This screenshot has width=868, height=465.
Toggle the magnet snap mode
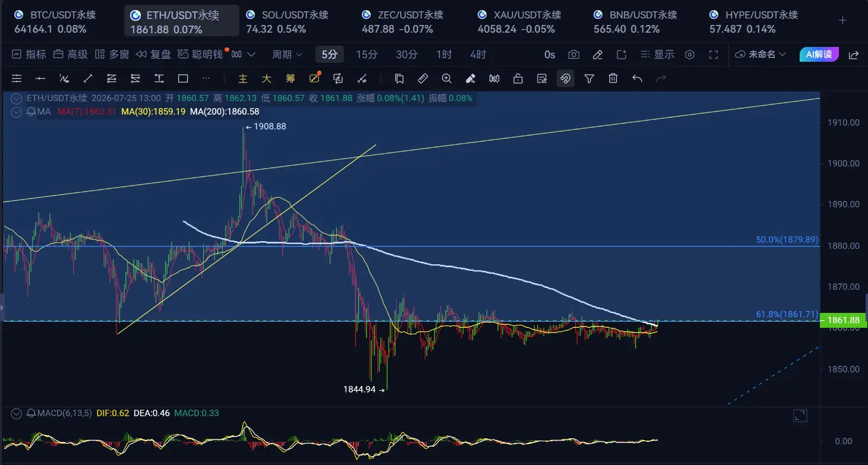coord(566,78)
